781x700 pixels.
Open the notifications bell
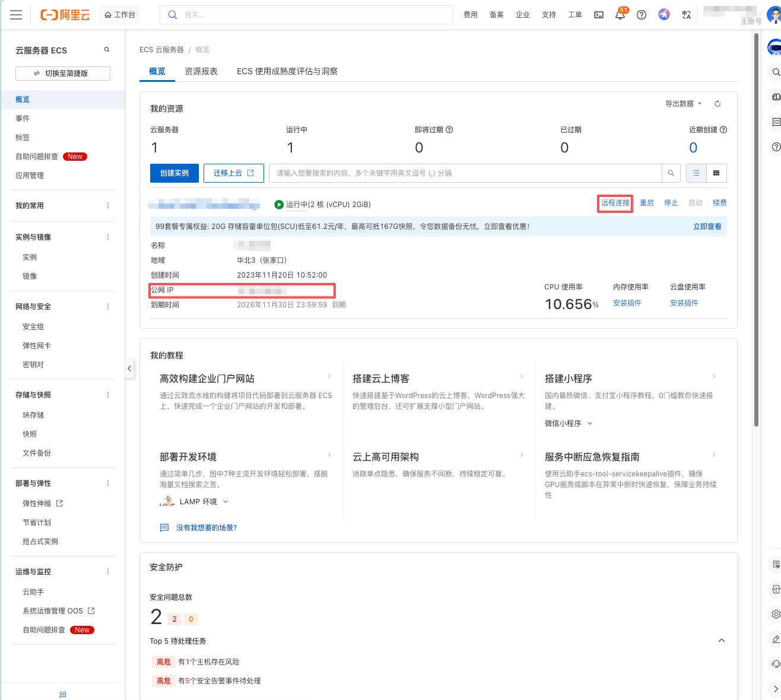click(620, 15)
